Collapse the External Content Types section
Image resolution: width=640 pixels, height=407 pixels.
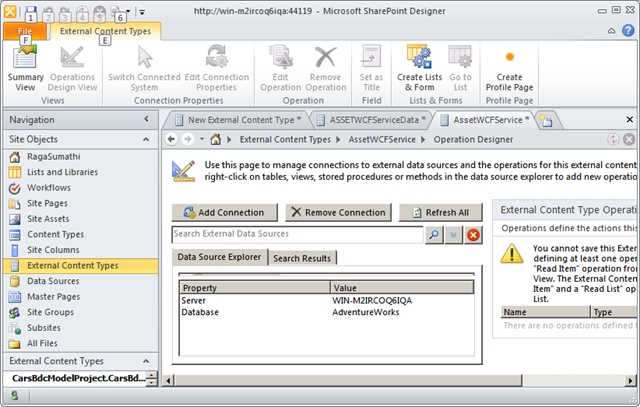tap(146, 361)
